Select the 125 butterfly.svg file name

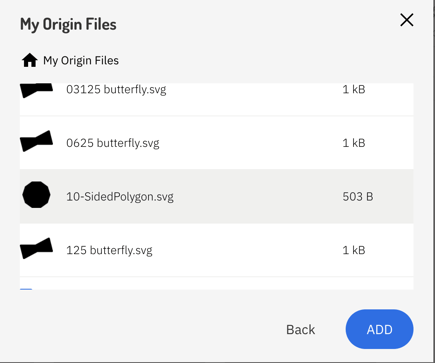pos(109,250)
